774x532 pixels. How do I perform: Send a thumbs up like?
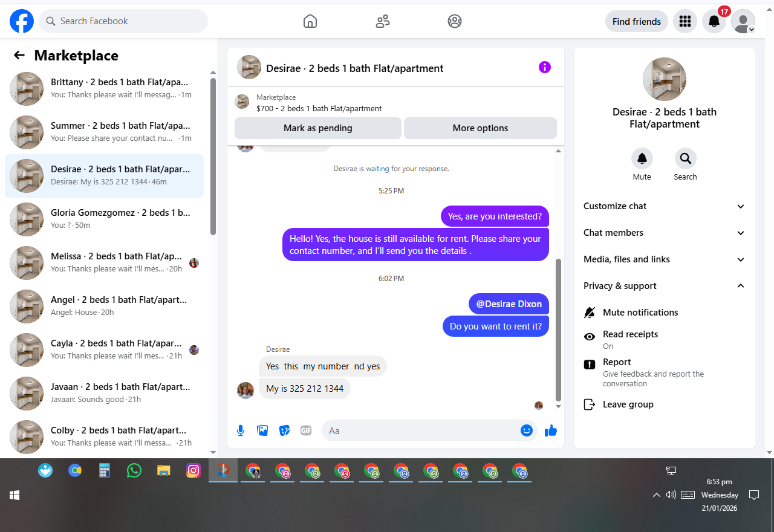point(551,430)
